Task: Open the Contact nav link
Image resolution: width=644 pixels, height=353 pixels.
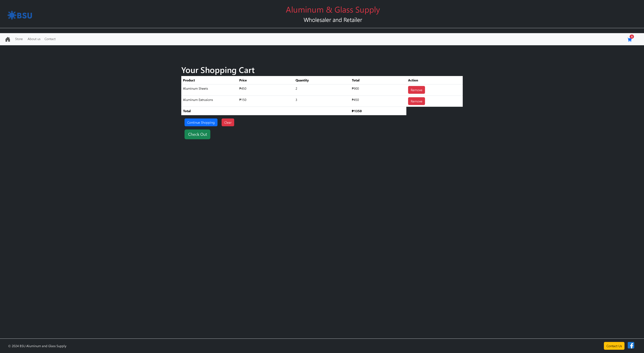Action: click(50, 39)
